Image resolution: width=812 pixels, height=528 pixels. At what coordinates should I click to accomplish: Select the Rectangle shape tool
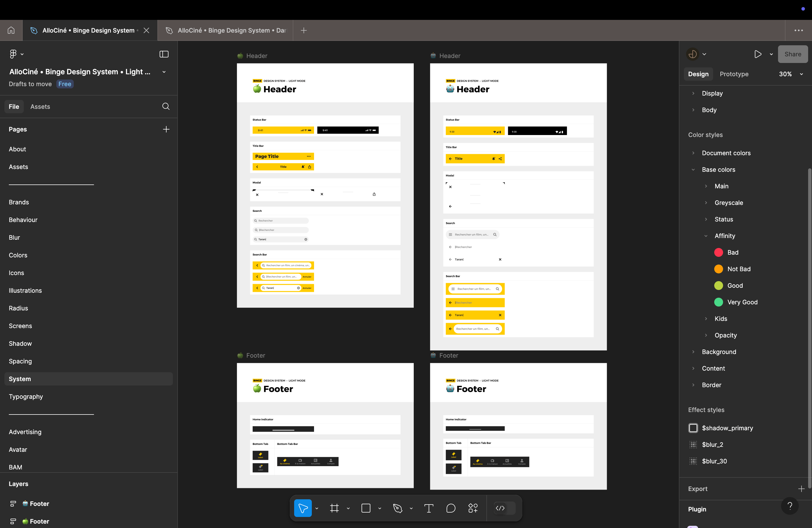pyautogui.click(x=366, y=508)
